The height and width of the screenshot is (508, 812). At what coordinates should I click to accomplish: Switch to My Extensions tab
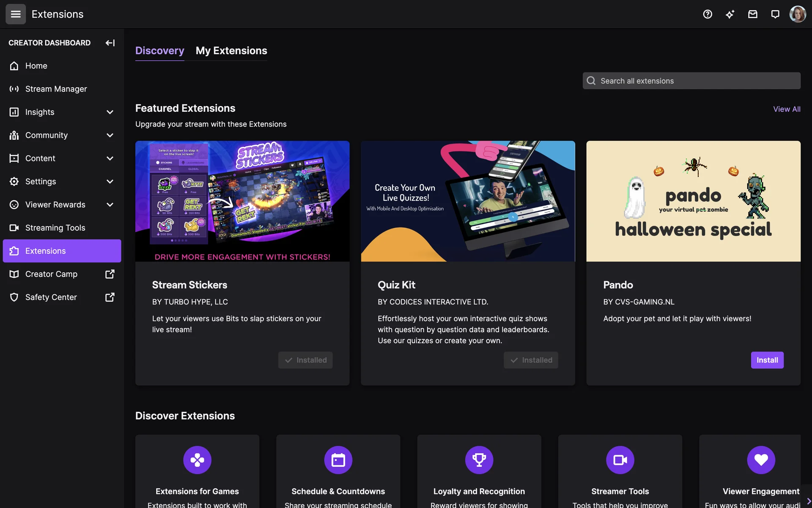(x=231, y=51)
